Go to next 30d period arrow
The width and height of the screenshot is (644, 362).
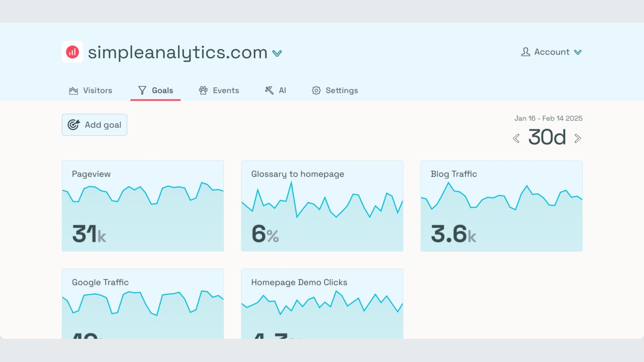577,139
